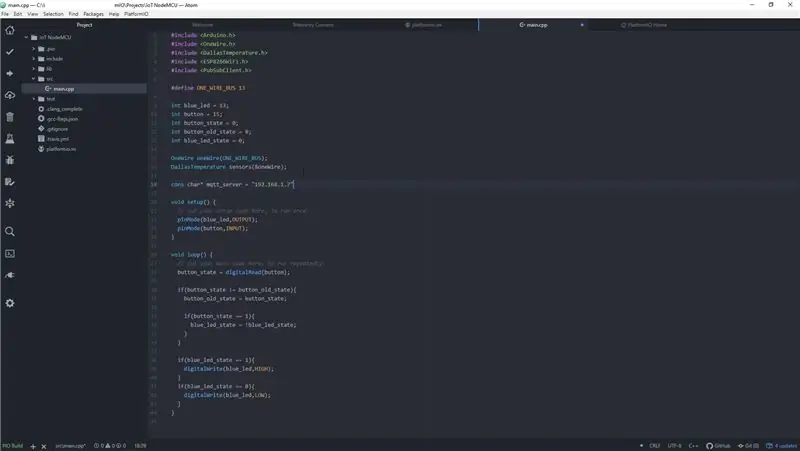Image resolution: width=800 pixels, height=451 pixels.
Task: Collapse the src folder
Action: pyautogui.click(x=34, y=79)
